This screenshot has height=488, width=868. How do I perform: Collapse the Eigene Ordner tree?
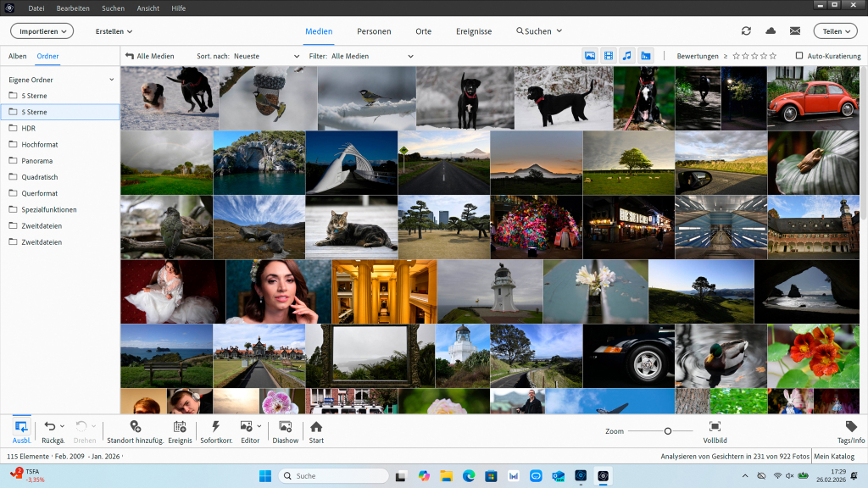(109, 79)
